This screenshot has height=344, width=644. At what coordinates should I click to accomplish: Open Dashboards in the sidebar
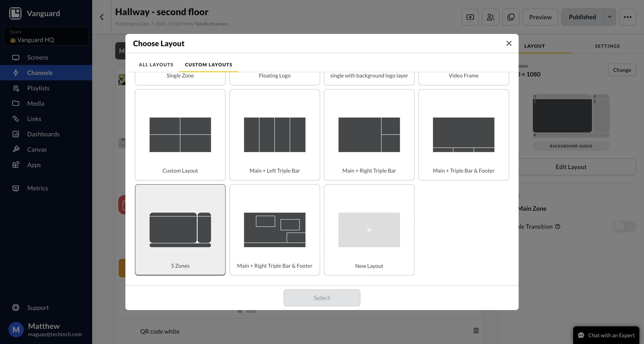coord(43,134)
